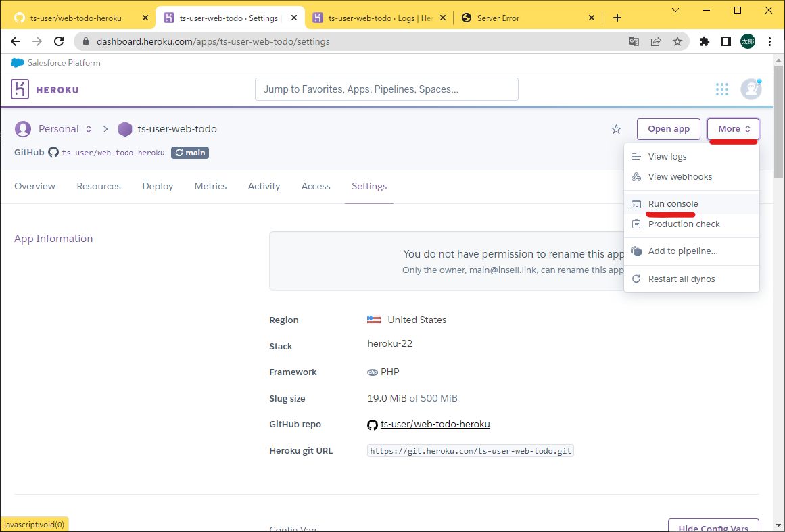Toggle the More dropdown button
The height and width of the screenshot is (532, 785).
tap(734, 129)
